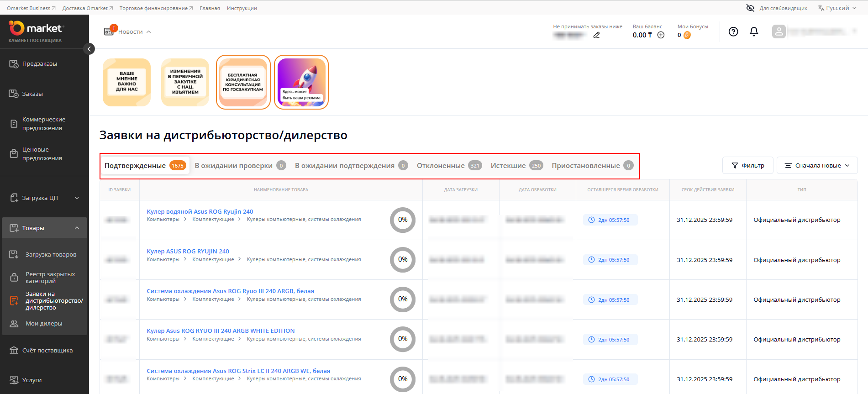The width and height of the screenshot is (868, 394).
Task: Switch to Отклоненные tab
Action: (x=449, y=165)
